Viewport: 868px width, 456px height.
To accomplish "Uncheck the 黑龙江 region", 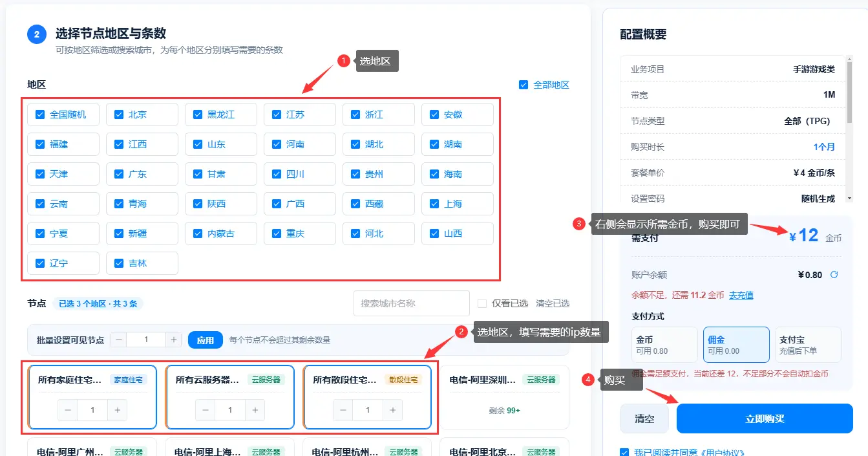I will [198, 114].
